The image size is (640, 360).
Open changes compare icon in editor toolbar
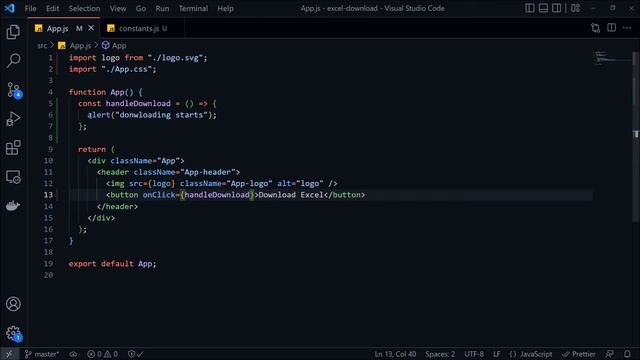coord(596,28)
